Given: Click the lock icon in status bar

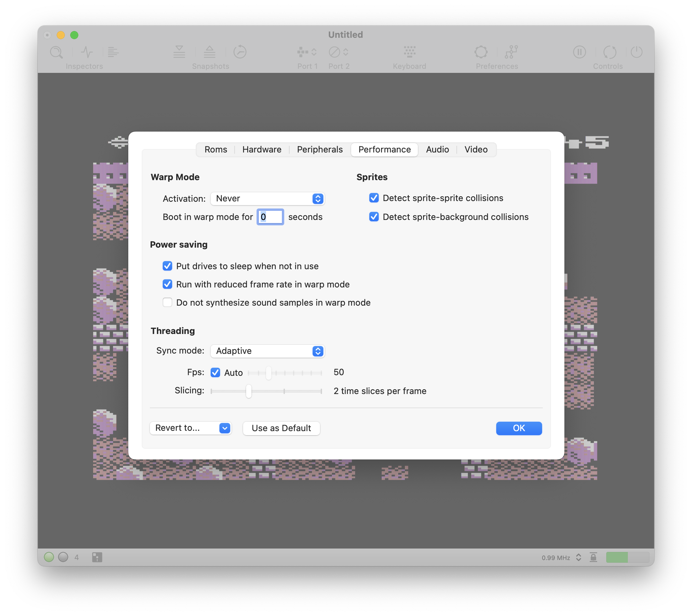Looking at the screenshot, I should (x=593, y=557).
